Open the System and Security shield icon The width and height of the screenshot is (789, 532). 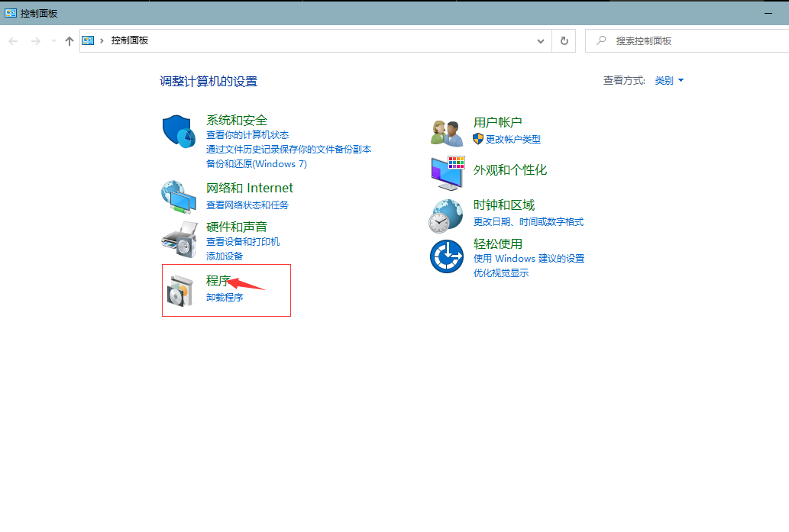[179, 131]
